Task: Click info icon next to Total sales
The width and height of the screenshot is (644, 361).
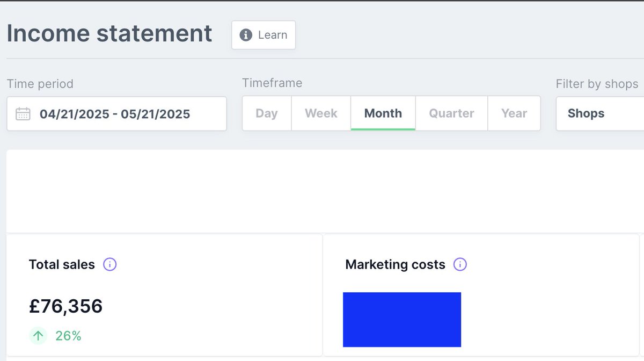Action: click(x=110, y=264)
